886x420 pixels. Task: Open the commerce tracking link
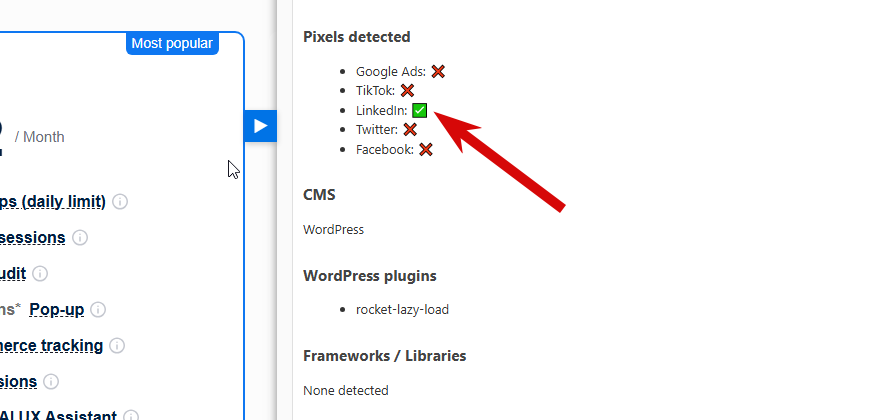coord(50,346)
